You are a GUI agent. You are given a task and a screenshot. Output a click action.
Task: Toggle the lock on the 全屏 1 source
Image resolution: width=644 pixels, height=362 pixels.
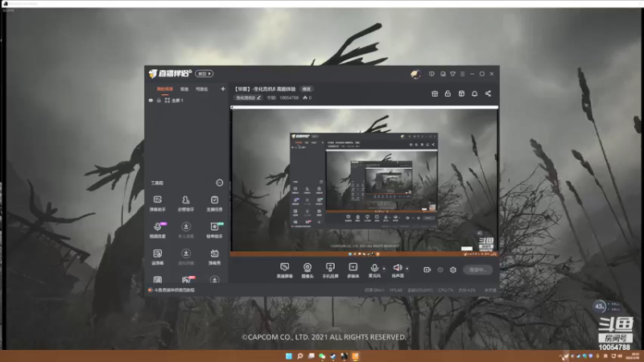click(x=159, y=100)
